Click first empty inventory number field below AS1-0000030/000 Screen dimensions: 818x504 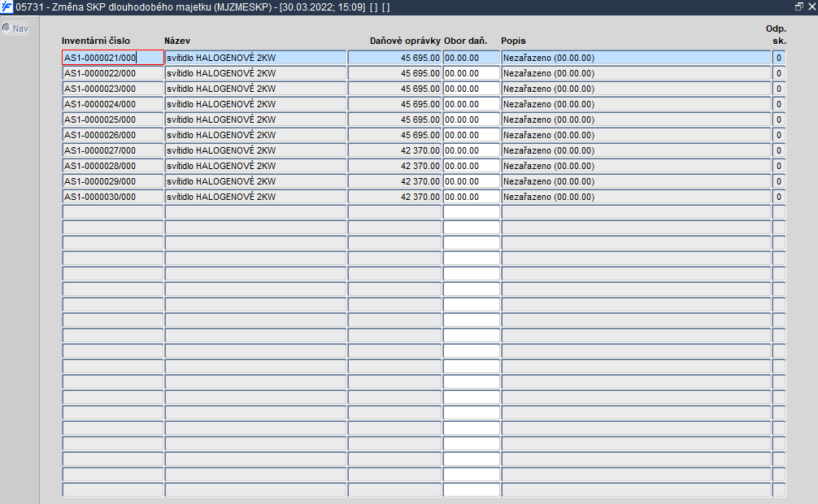point(113,212)
